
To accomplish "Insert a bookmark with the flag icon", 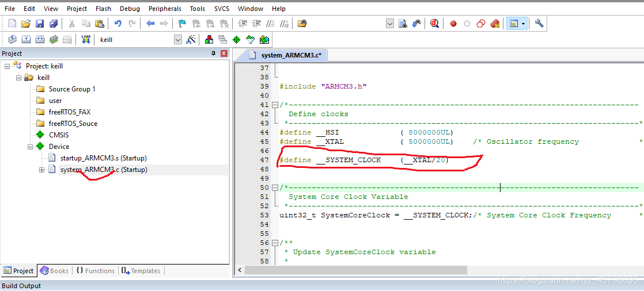I will (x=183, y=24).
